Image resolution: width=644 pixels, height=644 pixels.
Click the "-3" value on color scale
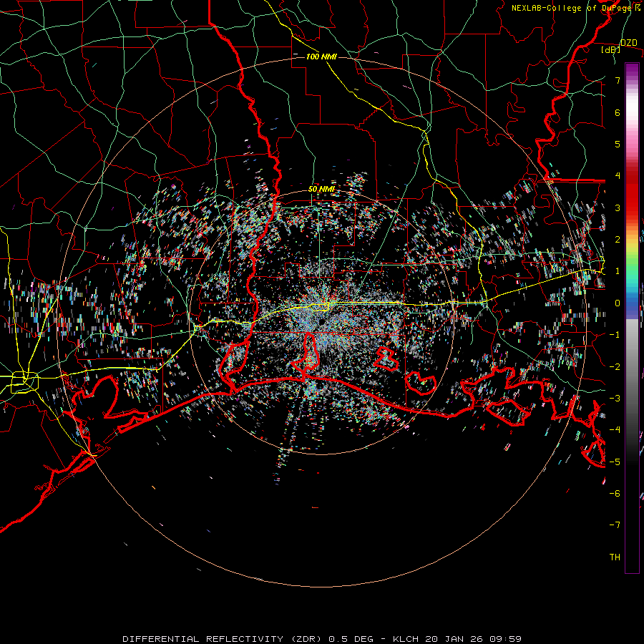[615, 399]
